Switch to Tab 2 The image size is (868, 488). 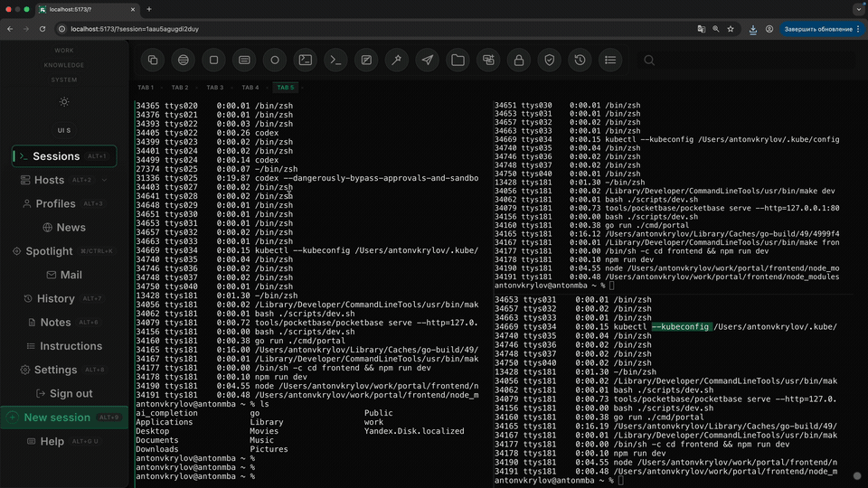[x=180, y=88]
